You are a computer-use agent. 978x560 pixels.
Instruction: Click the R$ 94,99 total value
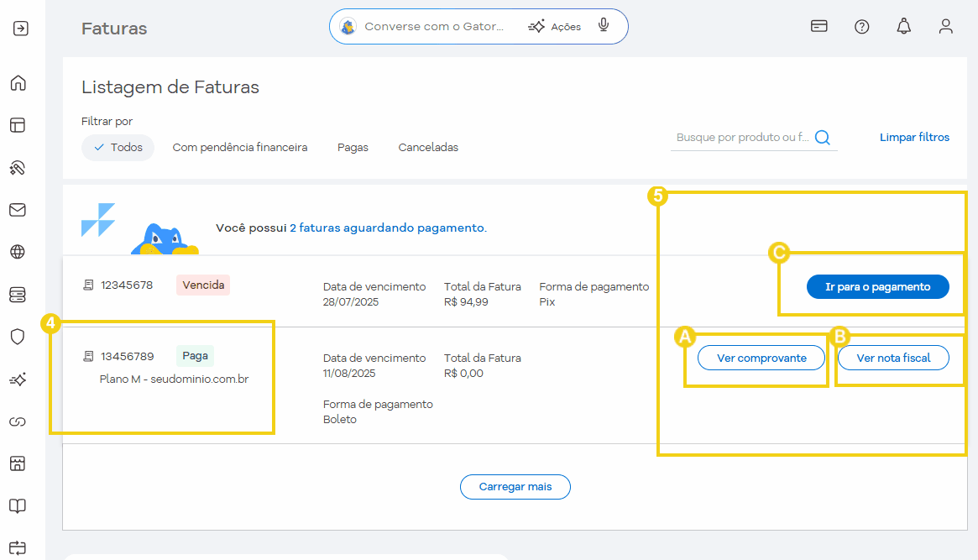466,301
